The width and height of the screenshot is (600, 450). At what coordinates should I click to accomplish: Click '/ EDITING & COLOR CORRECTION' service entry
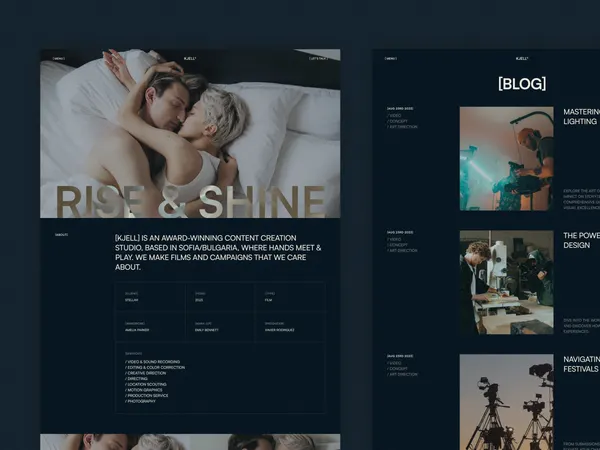pos(155,367)
